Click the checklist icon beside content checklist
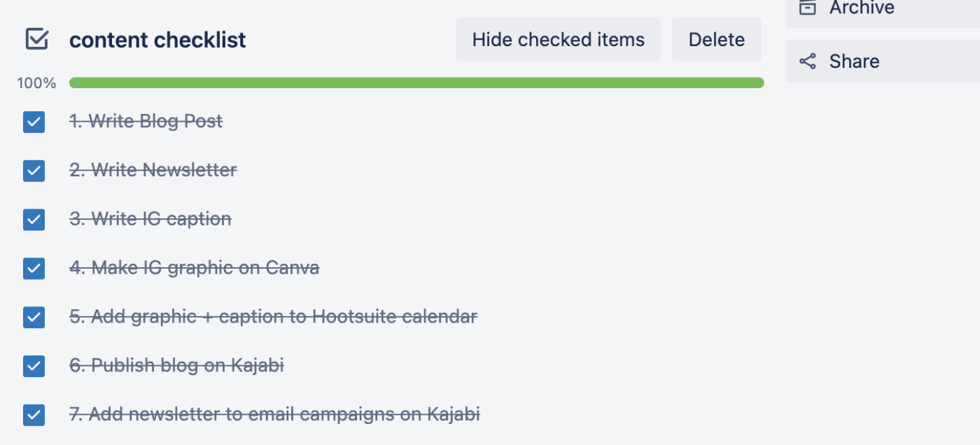This screenshot has height=445, width=980. pyautogui.click(x=36, y=39)
